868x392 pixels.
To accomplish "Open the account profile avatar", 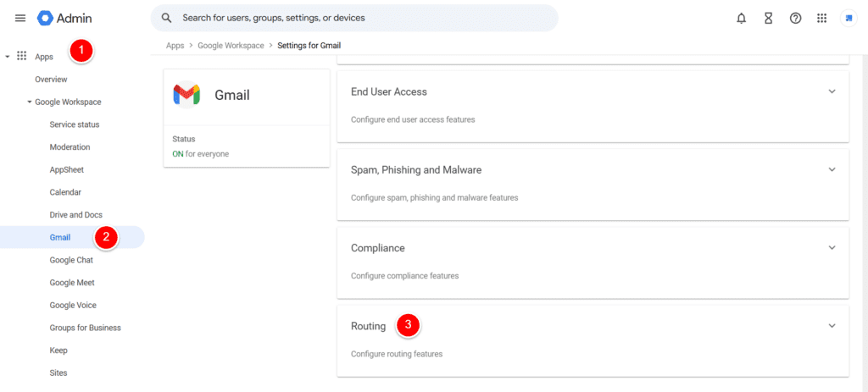I will 849,19.
